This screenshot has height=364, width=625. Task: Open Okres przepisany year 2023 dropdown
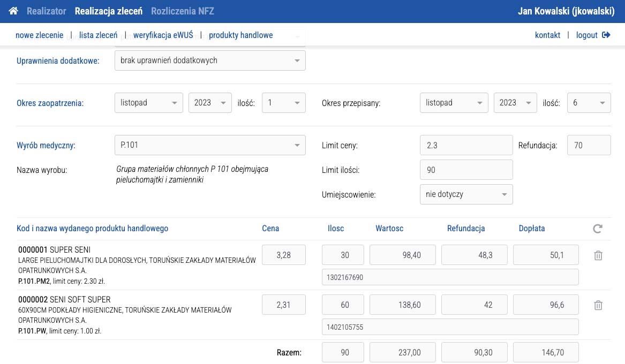tap(515, 103)
